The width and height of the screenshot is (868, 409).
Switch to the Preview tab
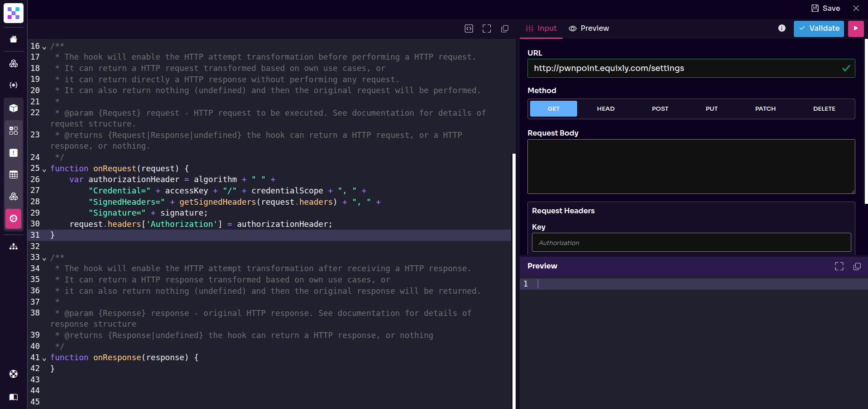tap(588, 28)
